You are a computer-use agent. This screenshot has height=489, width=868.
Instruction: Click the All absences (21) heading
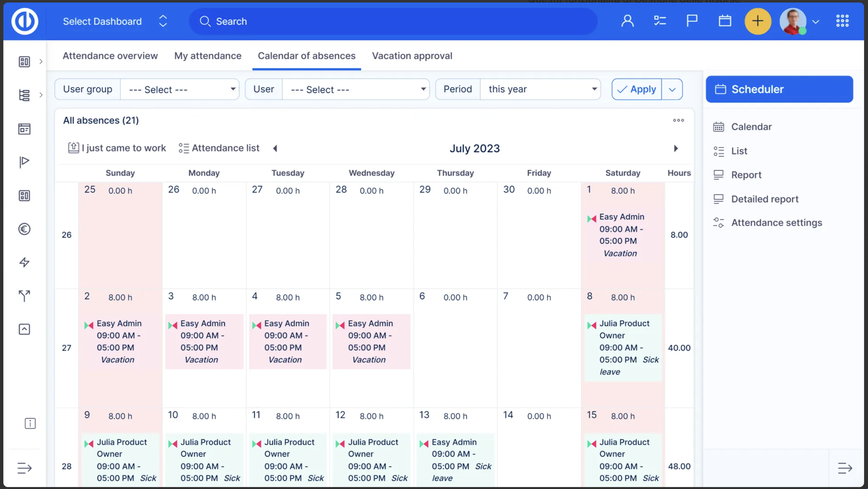pyautogui.click(x=101, y=120)
